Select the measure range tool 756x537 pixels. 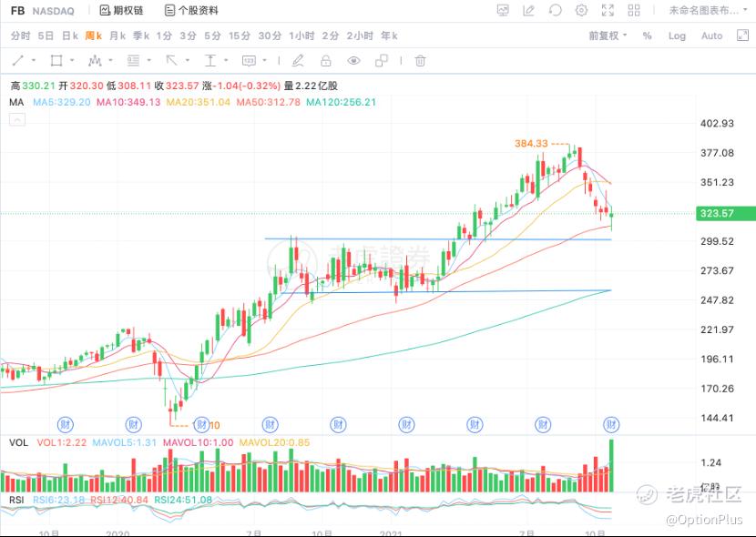[210, 61]
